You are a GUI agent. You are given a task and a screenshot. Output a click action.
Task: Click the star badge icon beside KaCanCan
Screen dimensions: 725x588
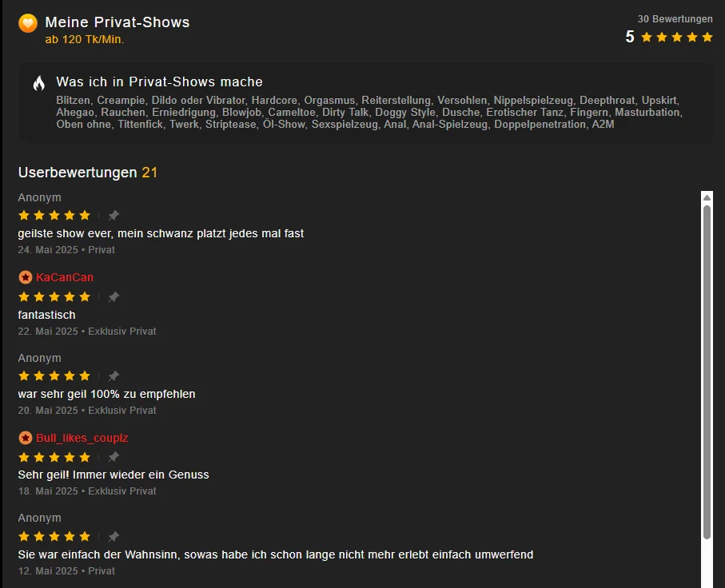point(26,277)
